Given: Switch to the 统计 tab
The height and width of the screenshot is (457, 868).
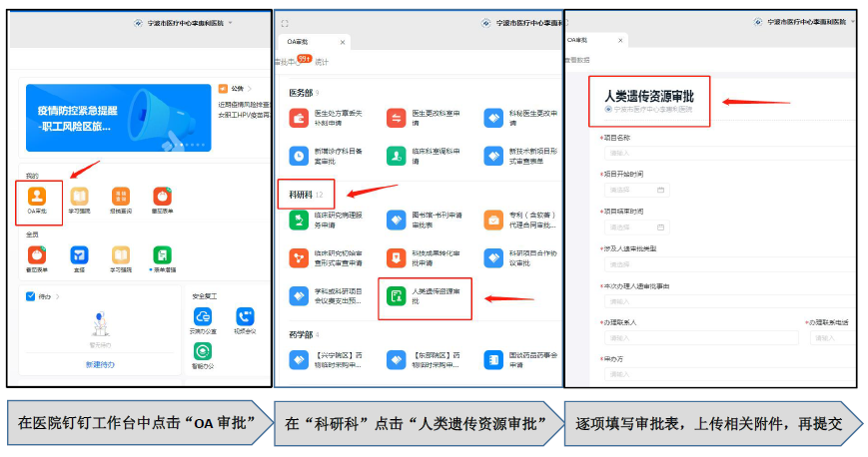Looking at the screenshot, I should click(x=322, y=63).
